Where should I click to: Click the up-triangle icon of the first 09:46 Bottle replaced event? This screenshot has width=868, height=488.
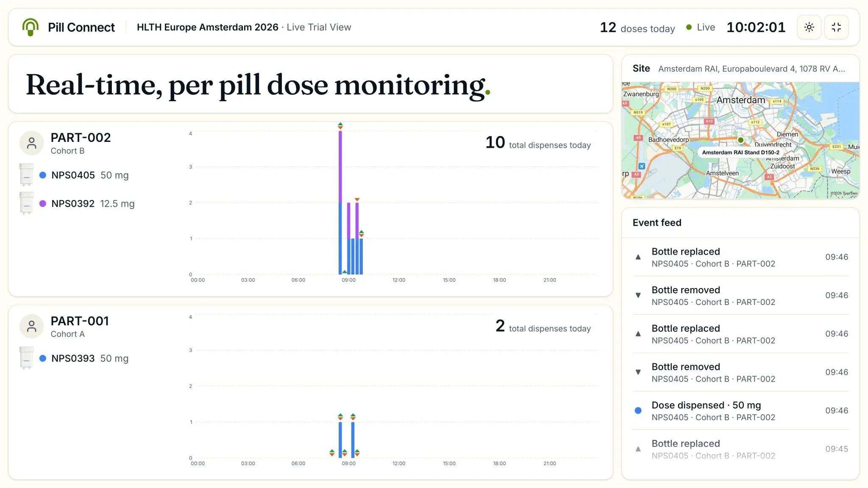coord(638,257)
